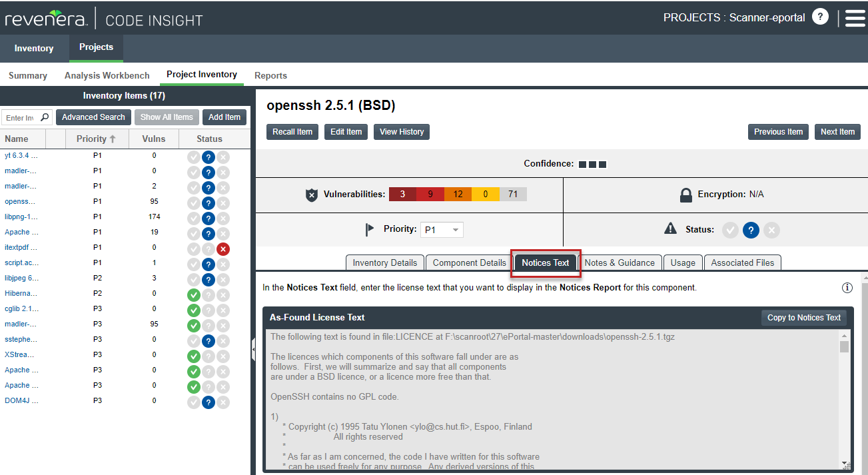Open the Associated Files tab

[743, 262]
